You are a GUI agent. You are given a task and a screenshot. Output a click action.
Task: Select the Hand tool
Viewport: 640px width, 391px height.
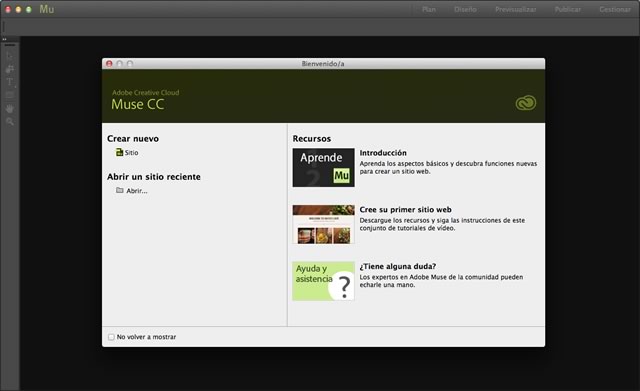point(10,109)
